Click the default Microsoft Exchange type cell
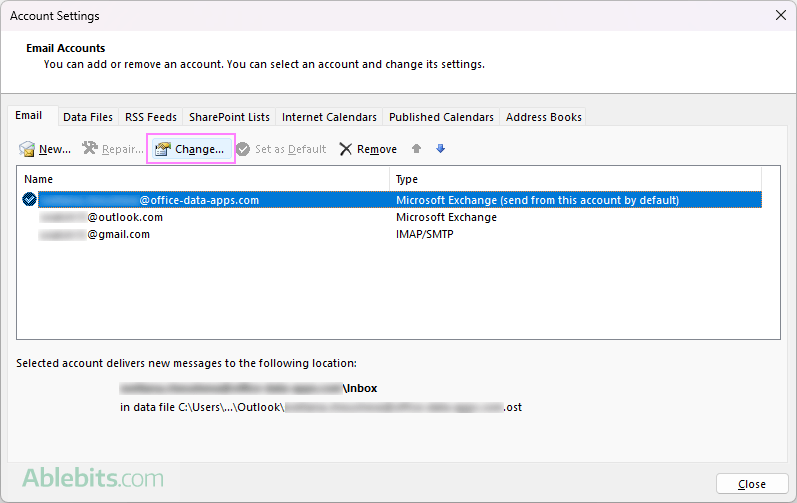The image size is (797, 503). click(537, 200)
